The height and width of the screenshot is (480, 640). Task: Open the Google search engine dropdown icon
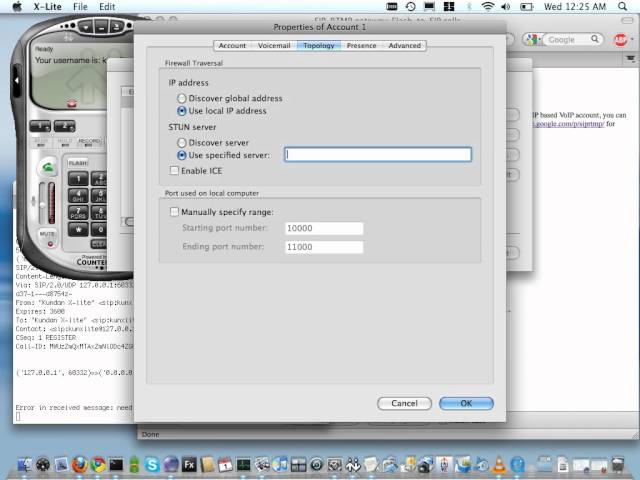point(534,40)
